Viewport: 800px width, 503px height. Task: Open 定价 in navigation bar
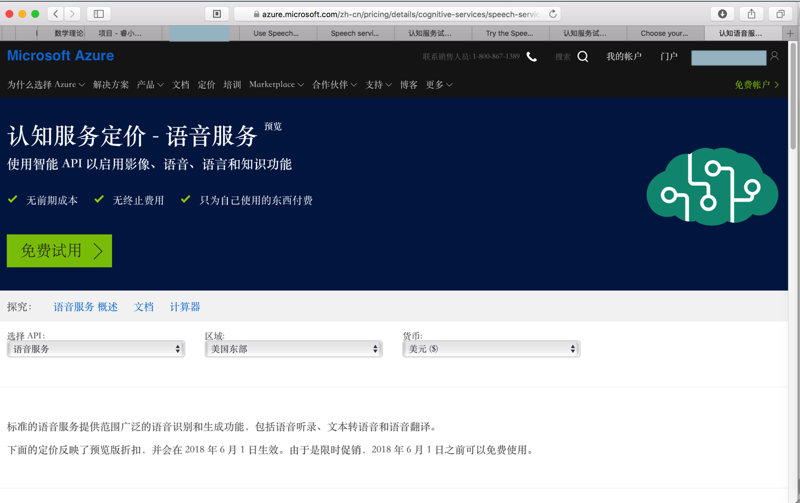[x=206, y=85]
